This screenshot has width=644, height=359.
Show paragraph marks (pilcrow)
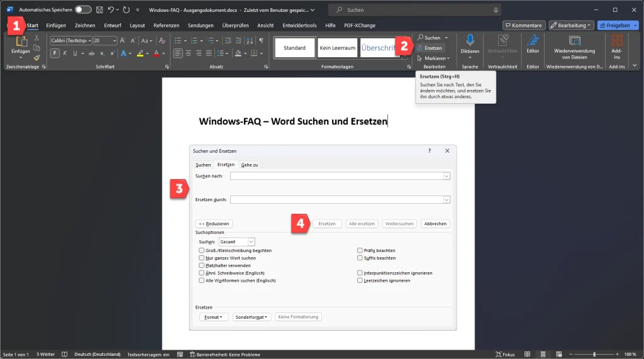pyautogui.click(x=261, y=40)
